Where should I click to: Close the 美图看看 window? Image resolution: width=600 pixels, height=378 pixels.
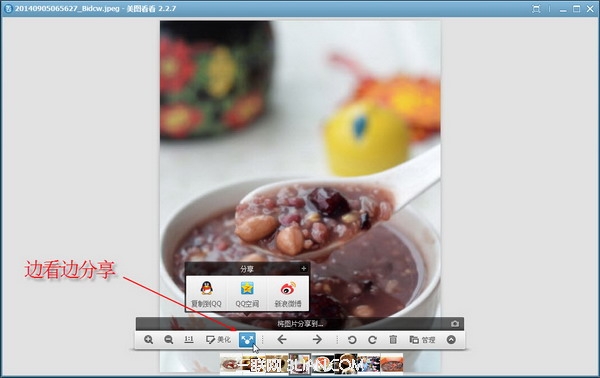590,9
